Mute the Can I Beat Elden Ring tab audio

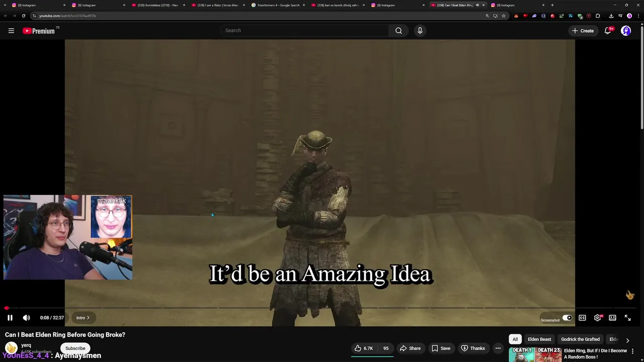[477, 5]
